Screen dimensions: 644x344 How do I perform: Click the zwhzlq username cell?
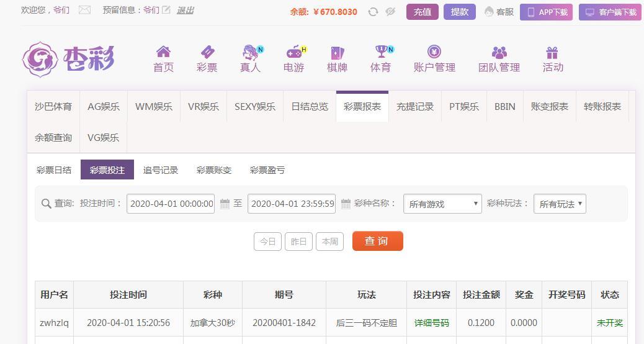click(x=54, y=323)
